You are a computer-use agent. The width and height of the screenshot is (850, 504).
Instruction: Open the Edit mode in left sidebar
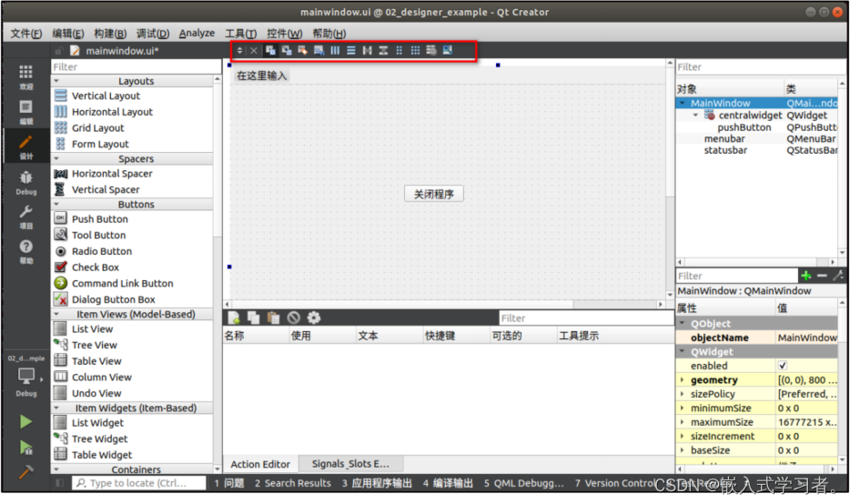coord(26,112)
